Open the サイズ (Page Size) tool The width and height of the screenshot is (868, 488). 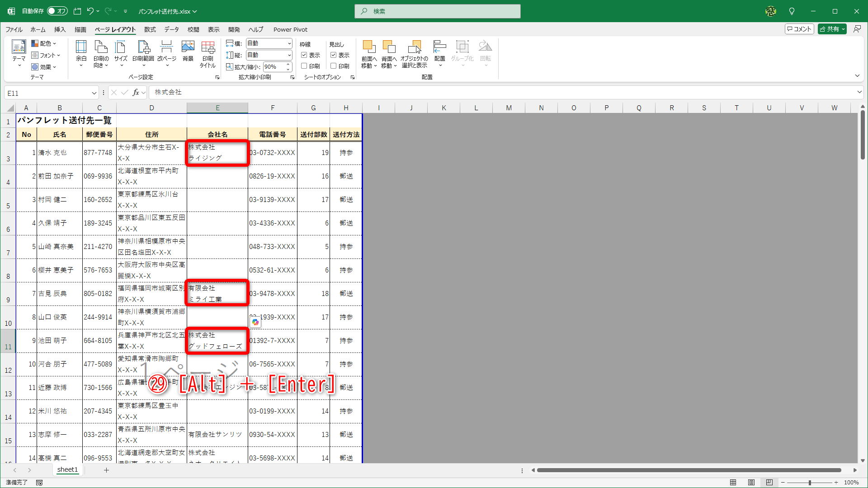pyautogui.click(x=120, y=52)
